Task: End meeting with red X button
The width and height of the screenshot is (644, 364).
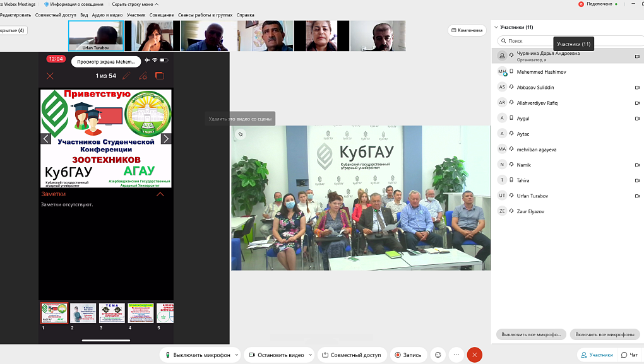Action: click(474, 355)
